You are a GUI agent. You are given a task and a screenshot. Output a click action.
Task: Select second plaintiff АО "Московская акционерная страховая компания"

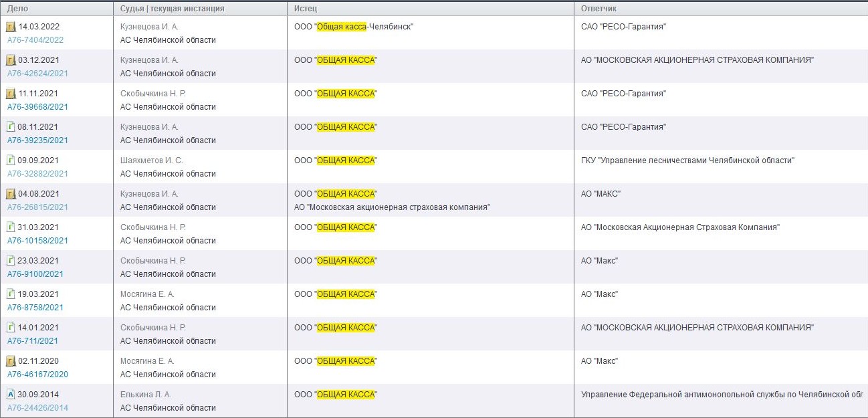[393, 207]
